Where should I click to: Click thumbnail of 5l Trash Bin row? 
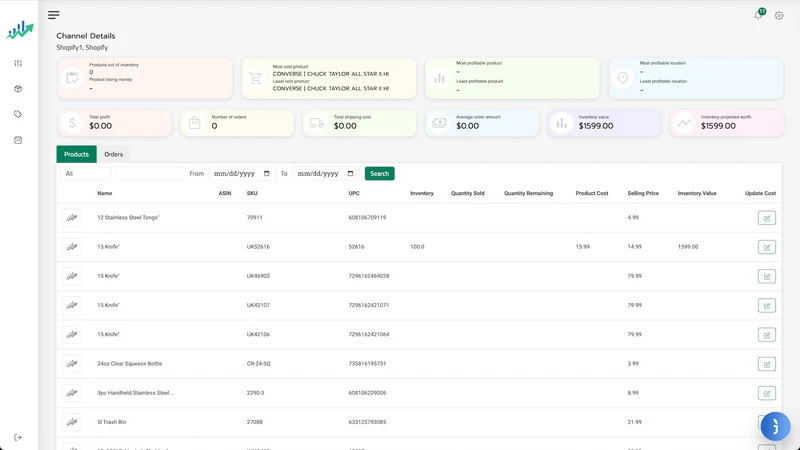pyautogui.click(x=71, y=422)
